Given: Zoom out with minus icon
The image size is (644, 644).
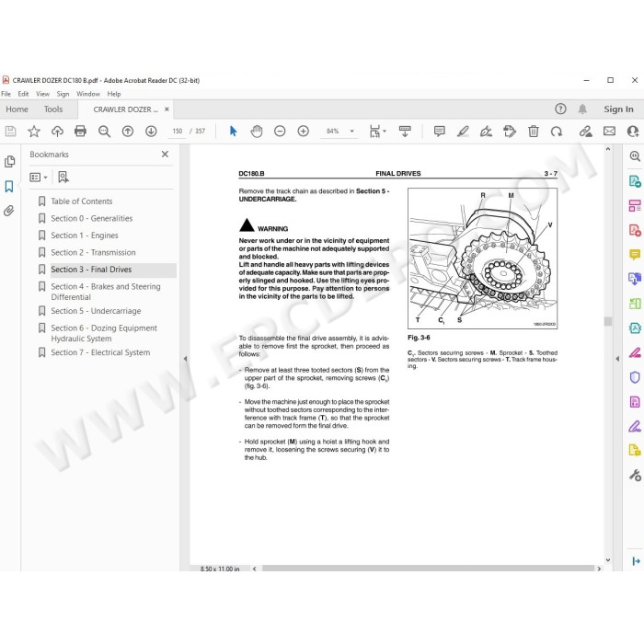Looking at the screenshot, I should (280, 131).
